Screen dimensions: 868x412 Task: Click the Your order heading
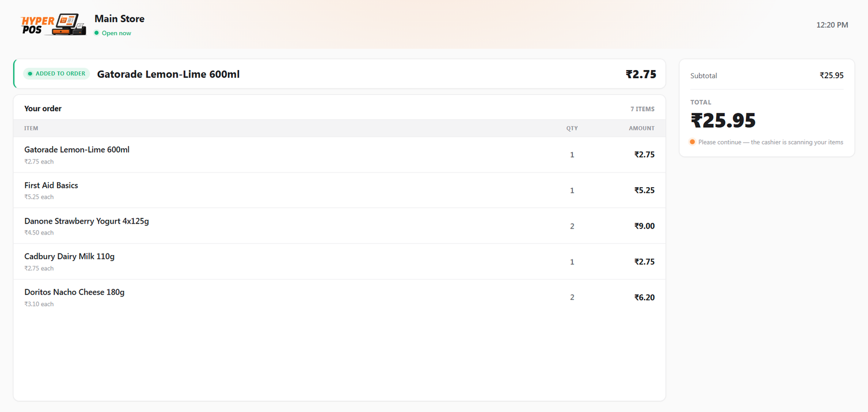coord(43,109)
